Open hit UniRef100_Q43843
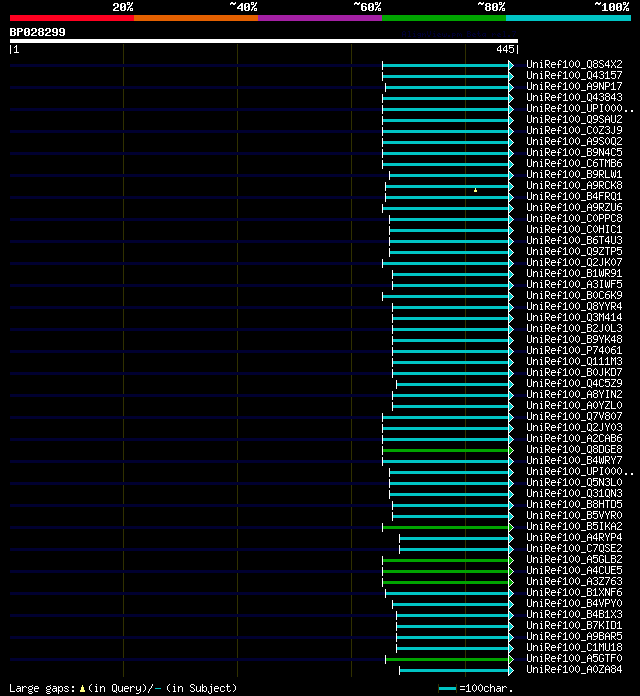Viewport: 640px width, 696px height. click(x=574, y=97)
